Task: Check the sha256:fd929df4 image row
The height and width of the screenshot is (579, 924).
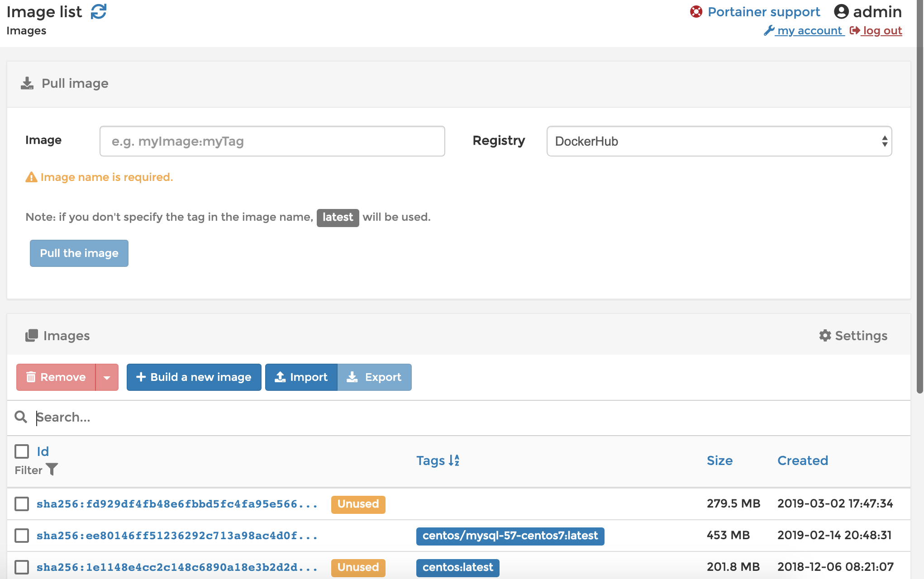Action: pyautogui.click(x=22, y=504)
